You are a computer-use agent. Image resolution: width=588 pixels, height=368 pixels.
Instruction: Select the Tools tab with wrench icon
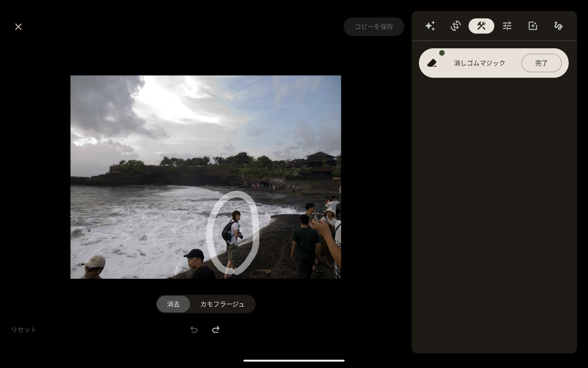(481, 26)
